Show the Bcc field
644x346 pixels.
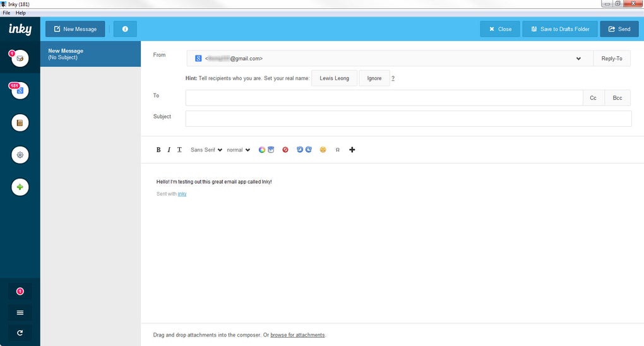(617, 98)
